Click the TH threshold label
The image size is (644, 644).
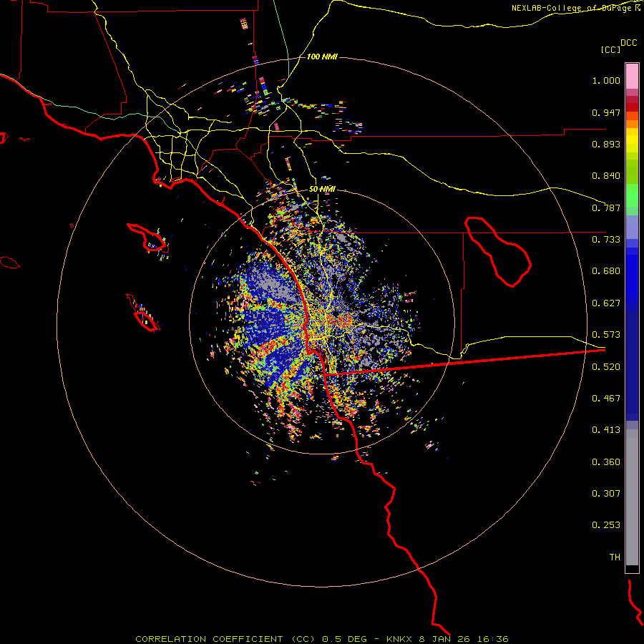coord(615,557)
